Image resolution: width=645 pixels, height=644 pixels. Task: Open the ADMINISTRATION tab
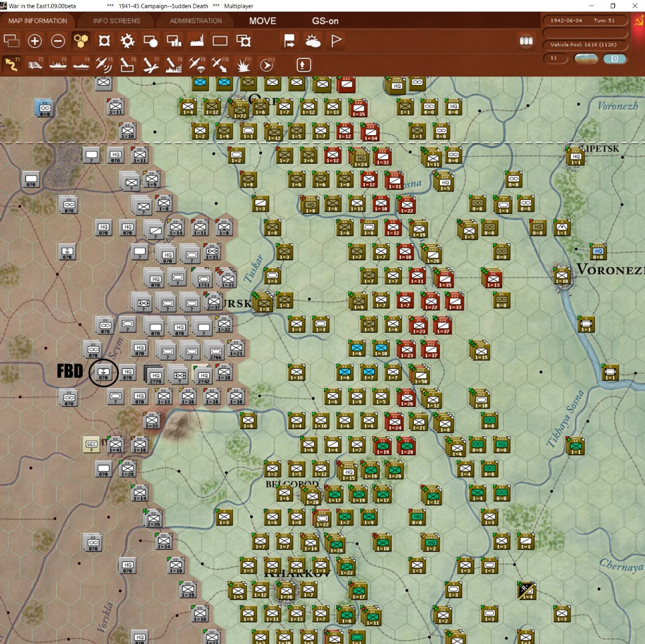pos(196,20)
